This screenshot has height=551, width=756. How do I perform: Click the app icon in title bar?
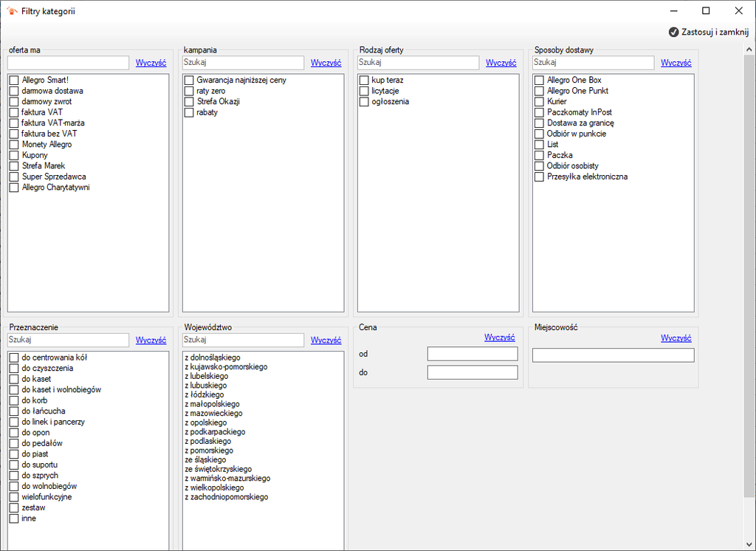point(12,10)
